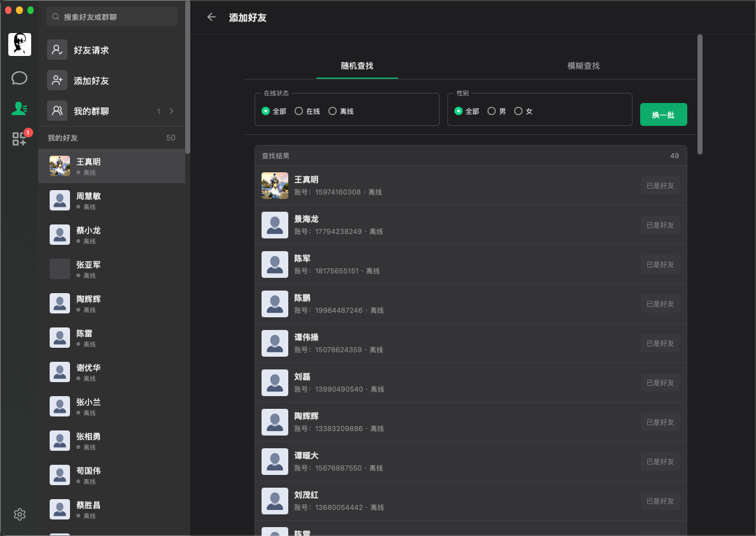Click 已是好友 button for 陶辉辉
Viewport: 756px width, 536px height.
660,422
